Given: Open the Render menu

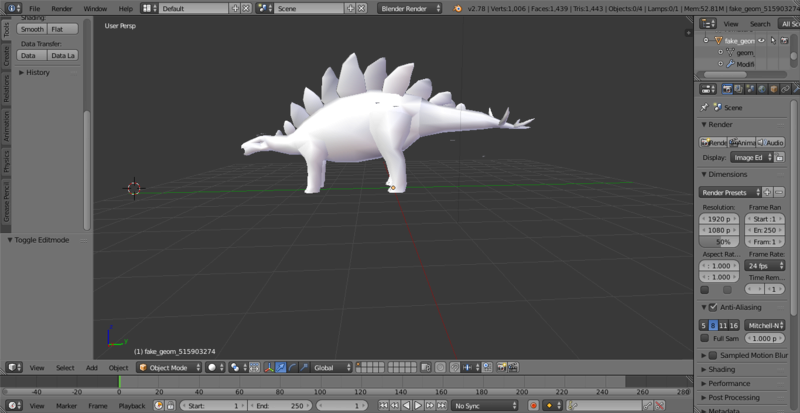Looking at the screenshot, I should tap(62, 9).
